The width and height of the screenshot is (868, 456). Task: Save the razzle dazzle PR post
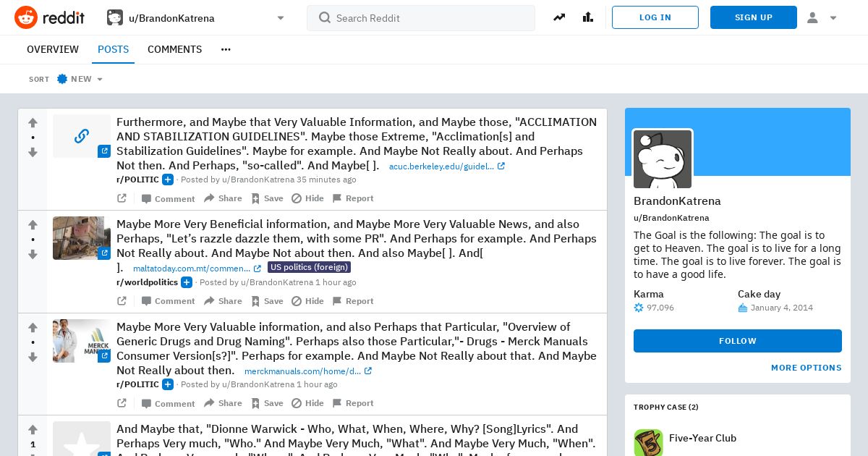point(267,301)
